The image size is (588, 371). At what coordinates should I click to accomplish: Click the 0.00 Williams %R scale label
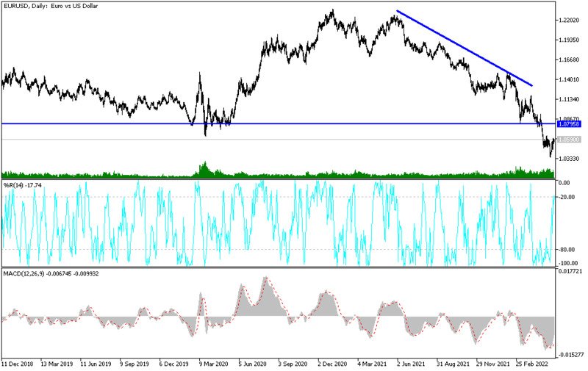point(564,183)
